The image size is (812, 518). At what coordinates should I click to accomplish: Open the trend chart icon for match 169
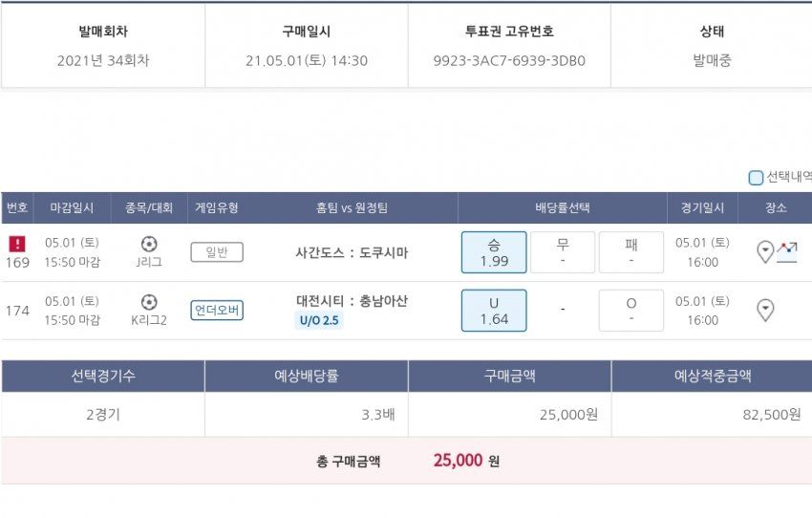tap(787, 252)
